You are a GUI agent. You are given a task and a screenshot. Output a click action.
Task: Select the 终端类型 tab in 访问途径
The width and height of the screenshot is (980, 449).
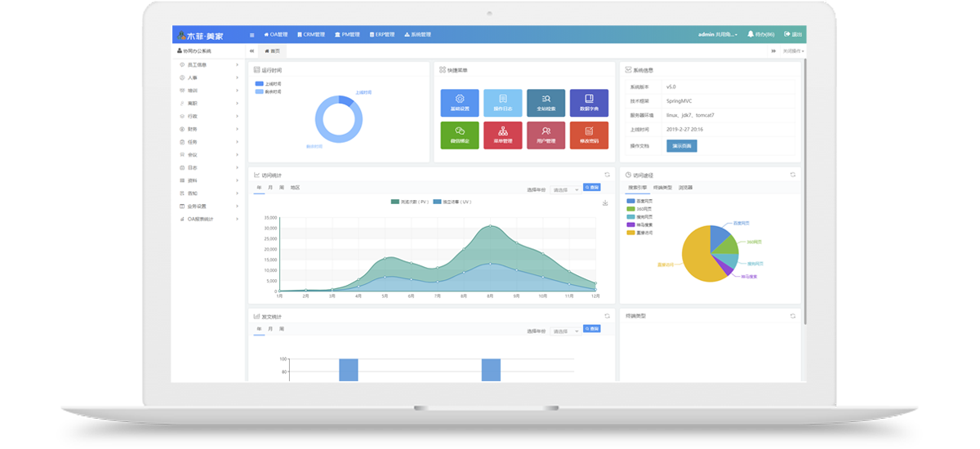(662, 188)
